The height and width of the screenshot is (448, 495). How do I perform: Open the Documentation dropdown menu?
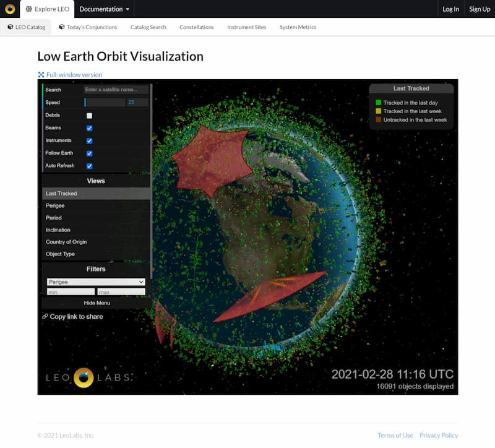tap(104, 9)
